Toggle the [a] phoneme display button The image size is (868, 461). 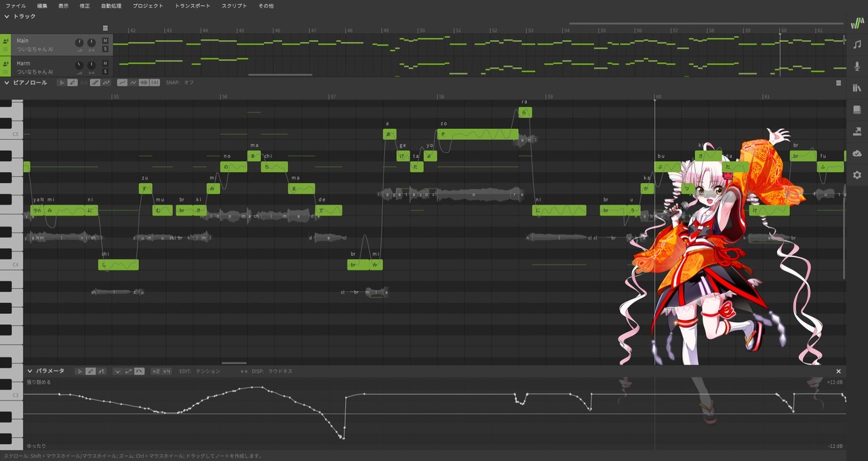(155, 83)
